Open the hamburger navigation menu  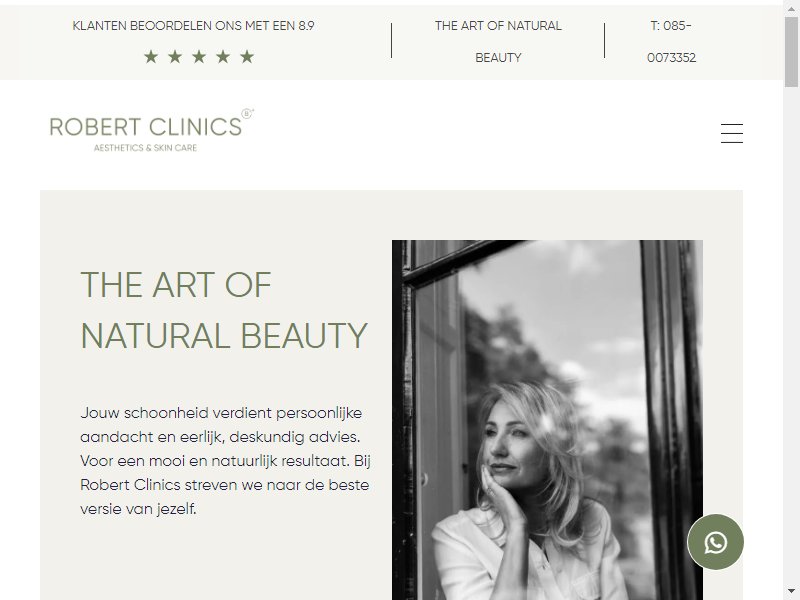(732, 133)
